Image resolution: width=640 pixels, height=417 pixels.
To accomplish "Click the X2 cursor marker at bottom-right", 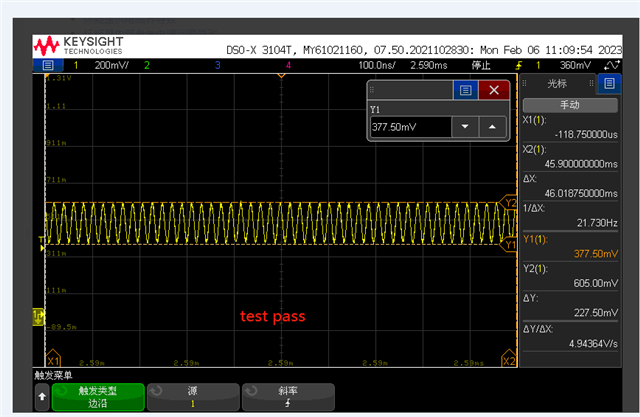I will 508,360.
